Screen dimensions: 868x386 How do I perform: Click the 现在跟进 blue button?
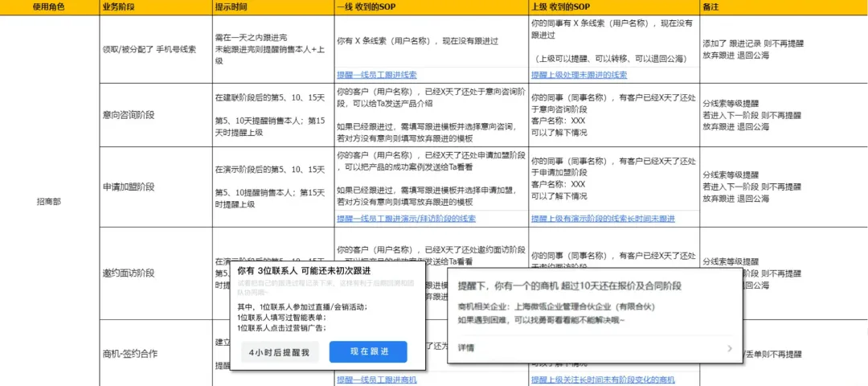click(368, 352)
